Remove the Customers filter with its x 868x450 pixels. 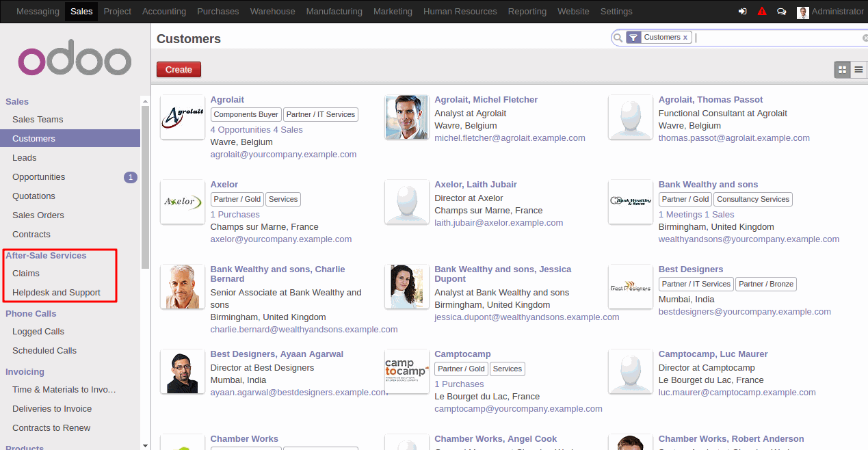[x=685, y=38]
